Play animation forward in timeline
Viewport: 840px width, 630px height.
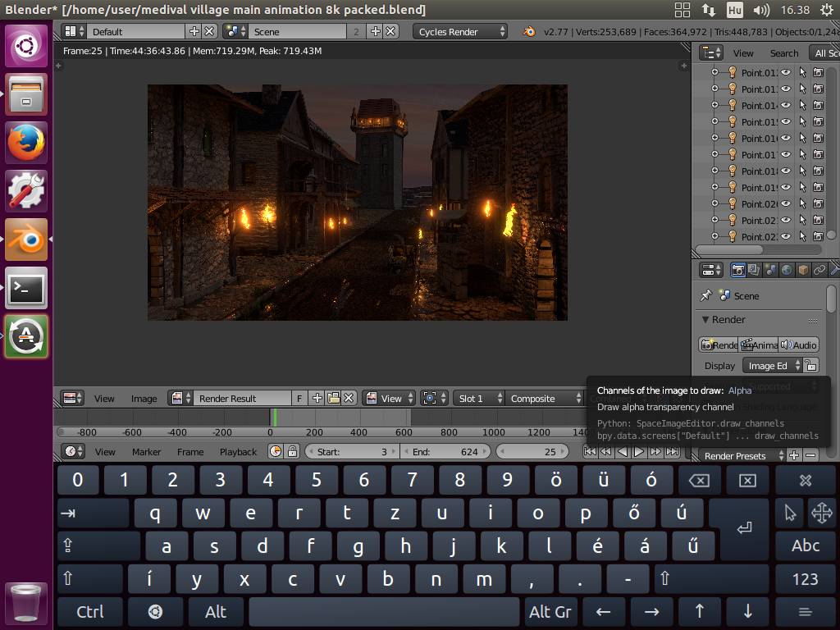pyautogui.click(x=638, y=452)
